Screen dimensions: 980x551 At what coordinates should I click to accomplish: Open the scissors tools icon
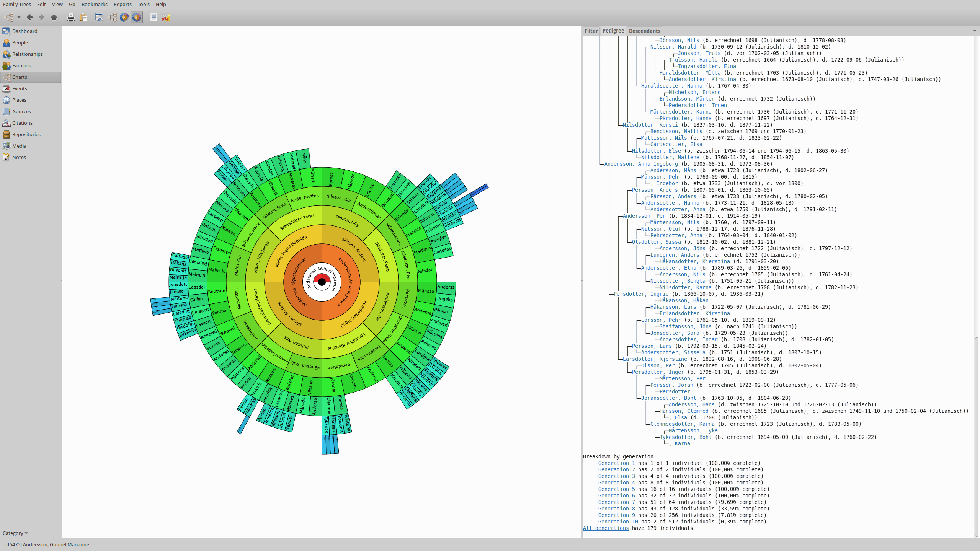point(165,17)
